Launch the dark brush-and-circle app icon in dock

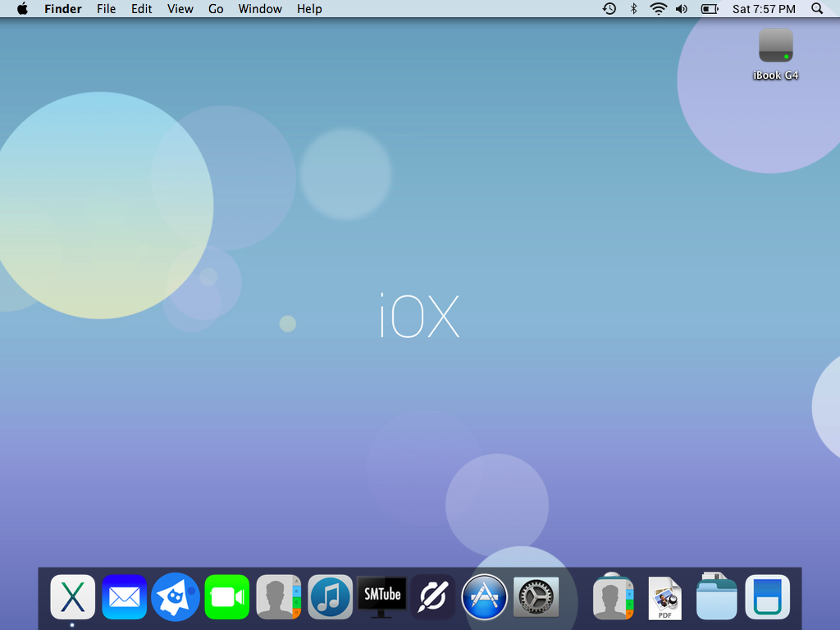[x=433, y=597]
